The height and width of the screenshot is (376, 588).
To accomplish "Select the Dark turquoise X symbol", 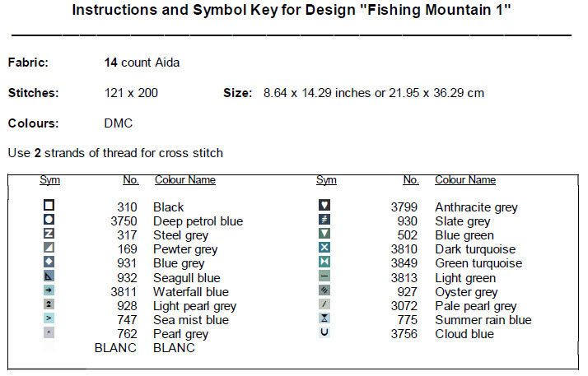I will click(324, 248).
